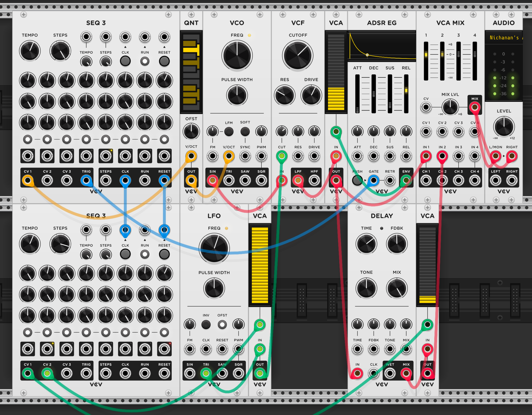The width and height of the screenshot is (532, 415).
Task: Click the VCF CUT input jack
Action: click(282, 156)
